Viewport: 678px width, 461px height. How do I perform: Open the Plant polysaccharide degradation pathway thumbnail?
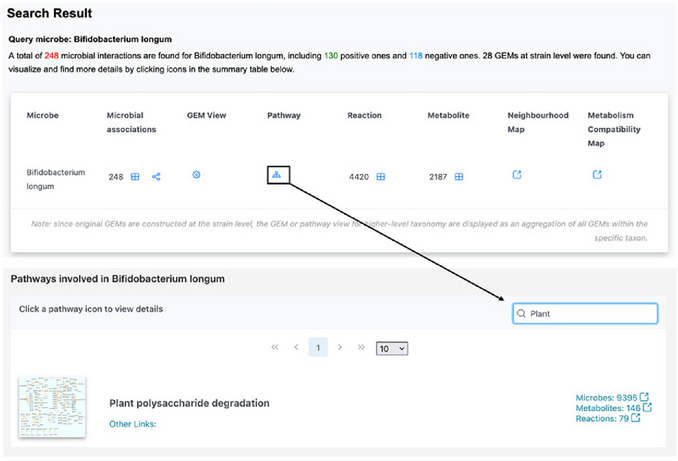[52, 407]
